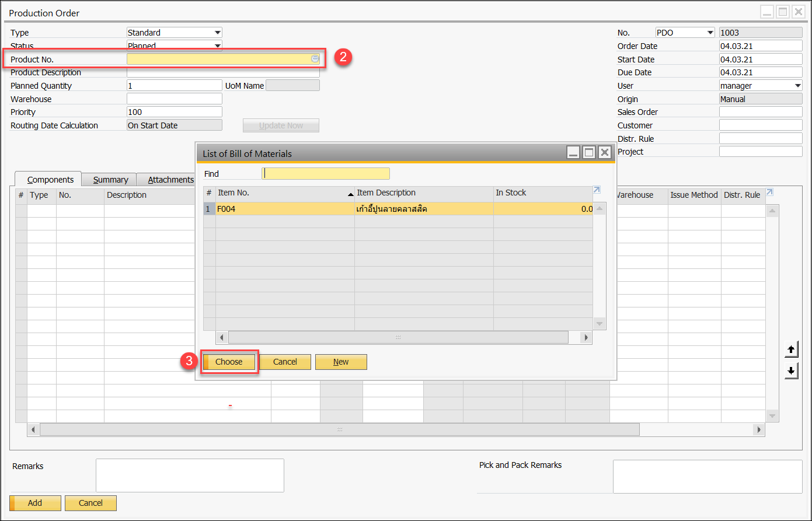Click the Components grid scrollbar's right arrow
The width and height of the screenshot is (812, 521).
coord(758,429)
